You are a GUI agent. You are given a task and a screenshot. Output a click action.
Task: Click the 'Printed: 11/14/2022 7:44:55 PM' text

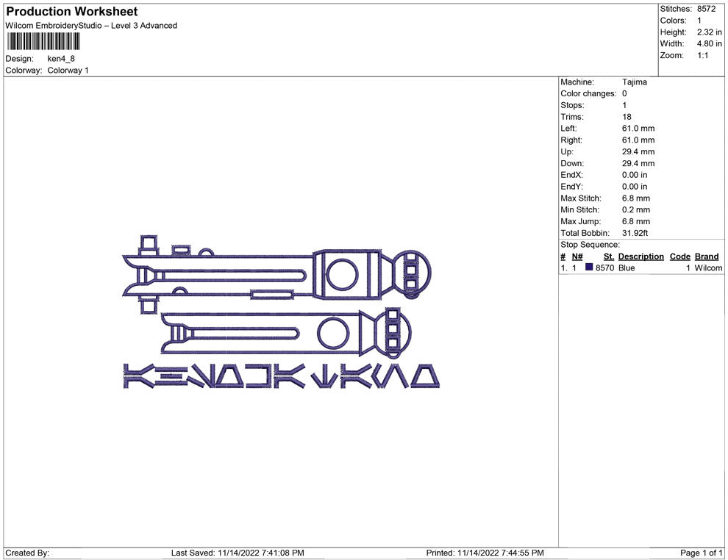tap(485, 553)
